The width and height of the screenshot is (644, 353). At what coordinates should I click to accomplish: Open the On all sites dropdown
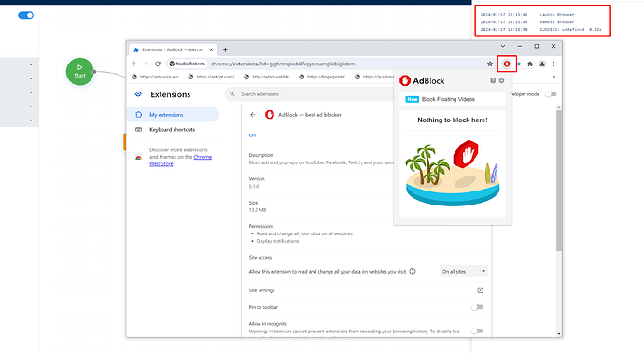coord(464,271)
